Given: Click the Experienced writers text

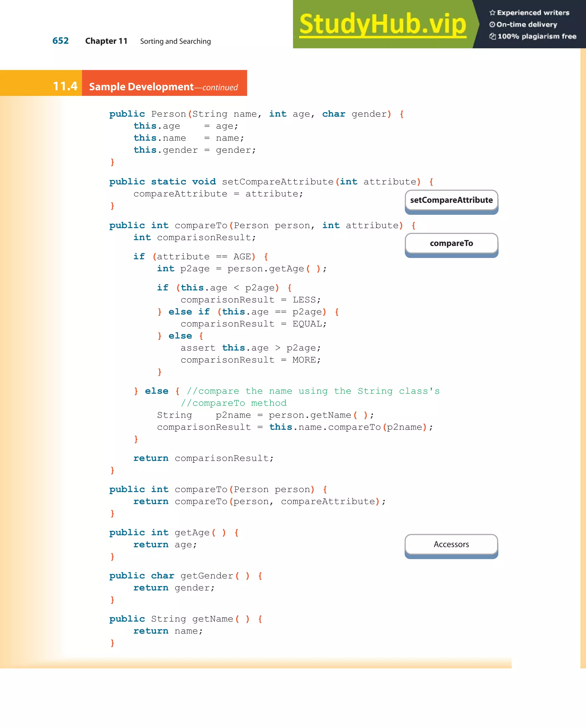Looking at the screenshot, I should [533, 13].
